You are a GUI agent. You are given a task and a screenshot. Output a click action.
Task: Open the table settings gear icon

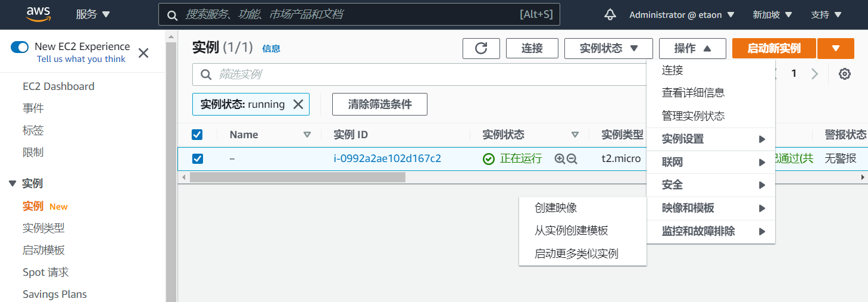point(845,74)
